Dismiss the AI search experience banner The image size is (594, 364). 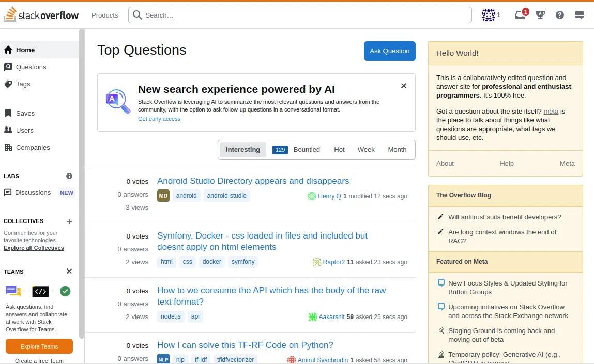point(404,86)
